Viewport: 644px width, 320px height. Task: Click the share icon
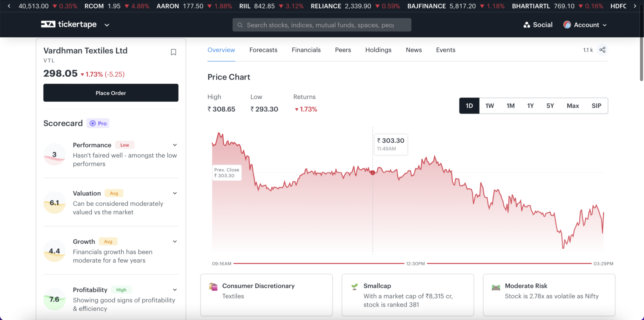tap(602, 50)
